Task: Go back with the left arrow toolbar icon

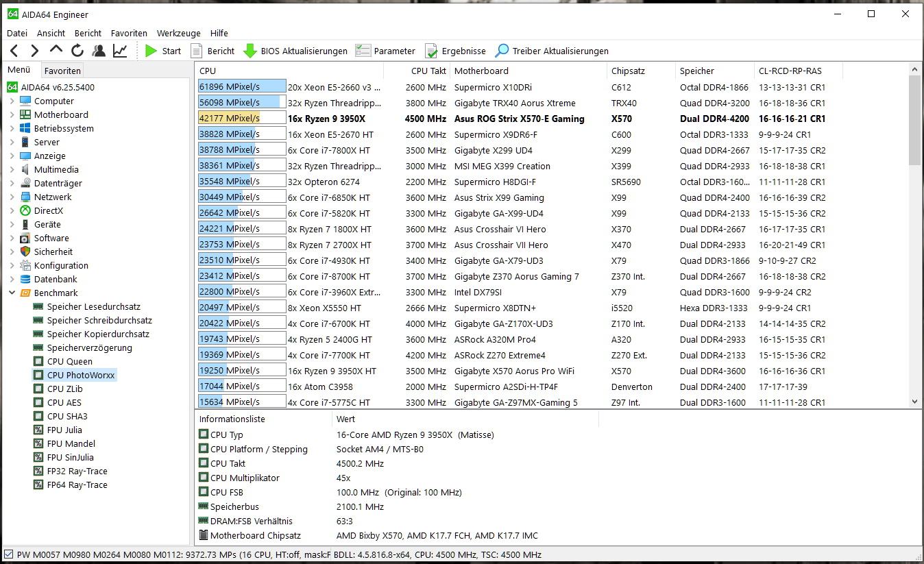Action: [14, 51]
